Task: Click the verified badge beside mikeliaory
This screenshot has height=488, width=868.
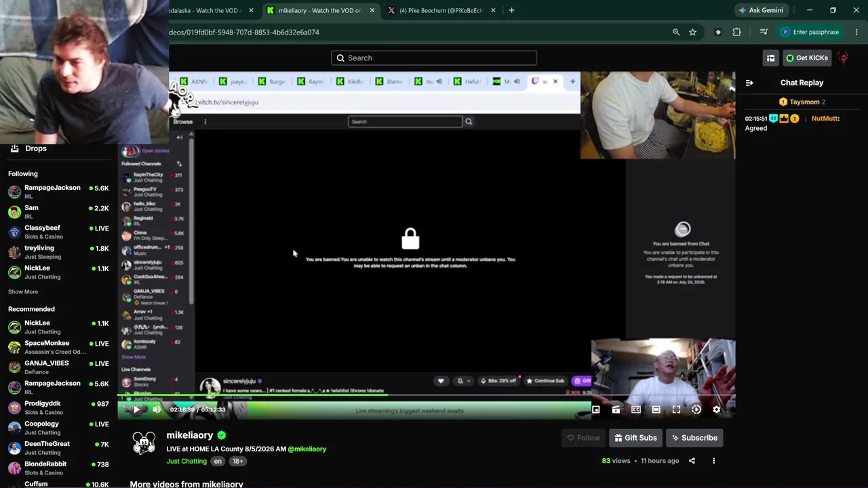Action: (222, 435)
